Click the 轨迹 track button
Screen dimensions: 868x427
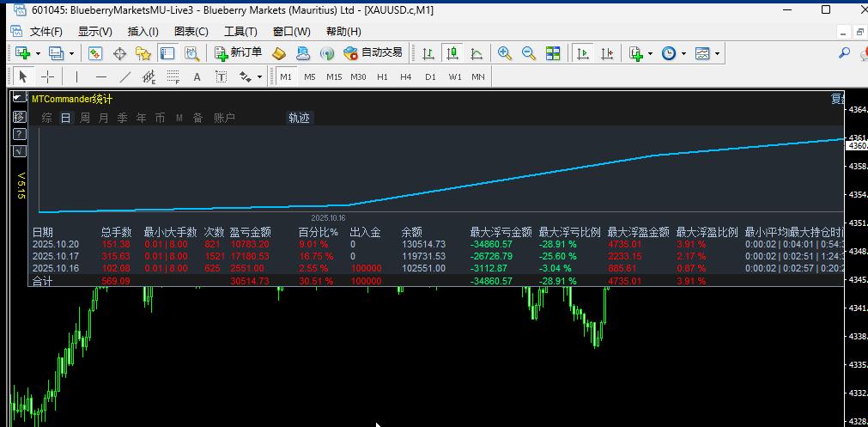click(x=299, y=118)
